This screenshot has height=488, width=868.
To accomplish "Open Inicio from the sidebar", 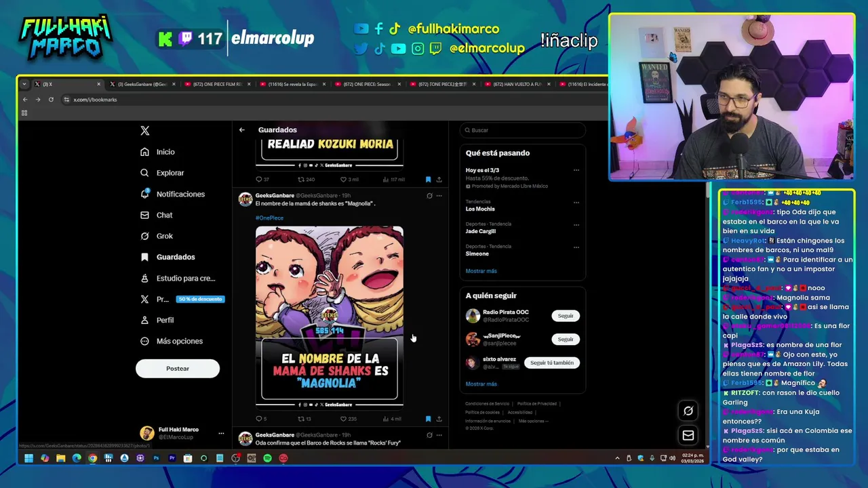I will (x=158, y=152).
